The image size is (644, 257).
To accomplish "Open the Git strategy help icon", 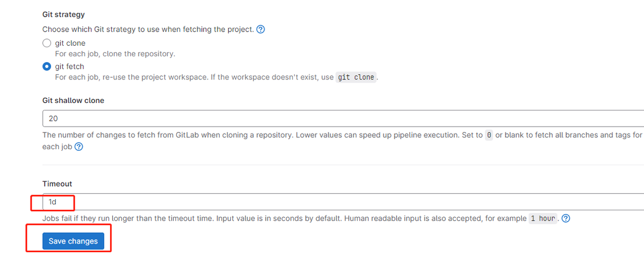I will (x=261, y=30).
